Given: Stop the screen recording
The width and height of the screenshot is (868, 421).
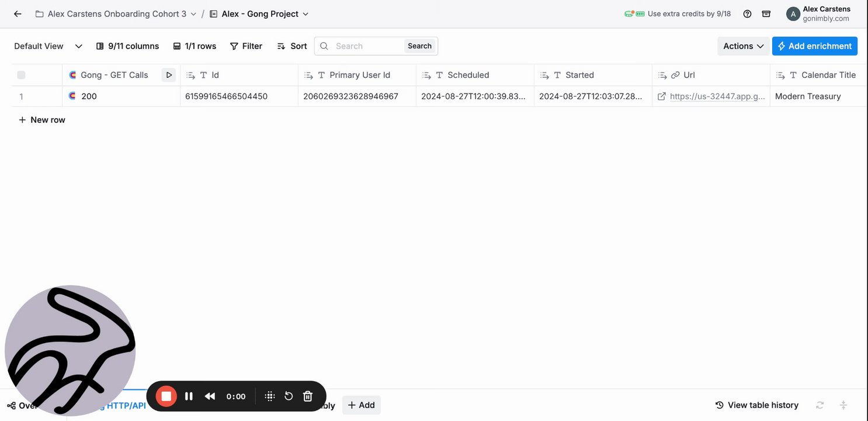Looking at the screenshot, I should tap(166, 396).
